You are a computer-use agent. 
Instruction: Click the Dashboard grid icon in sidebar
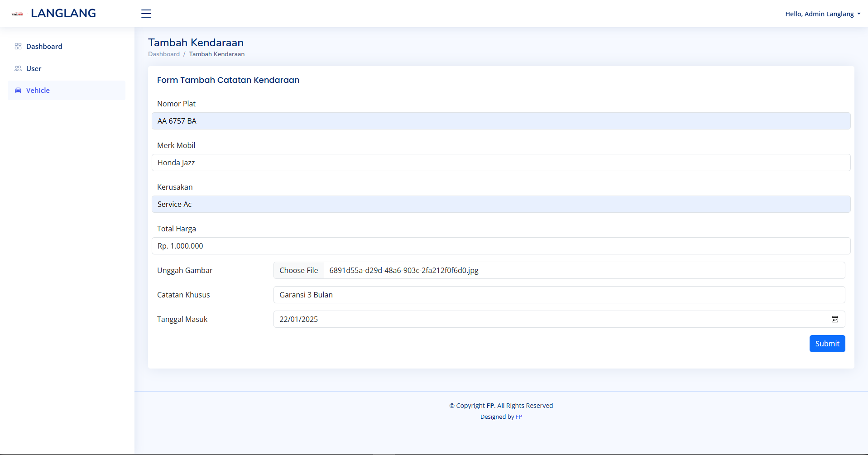18,46
